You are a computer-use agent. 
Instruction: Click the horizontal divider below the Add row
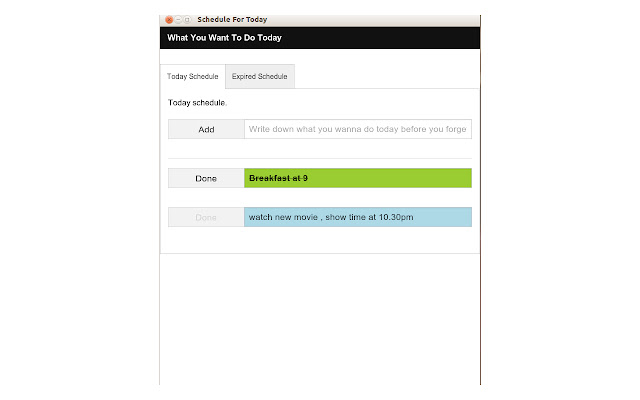(320, 158)
